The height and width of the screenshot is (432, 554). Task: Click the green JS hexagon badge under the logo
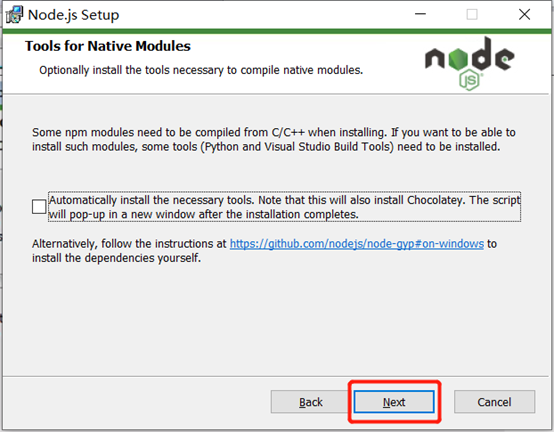click(470, 81)
